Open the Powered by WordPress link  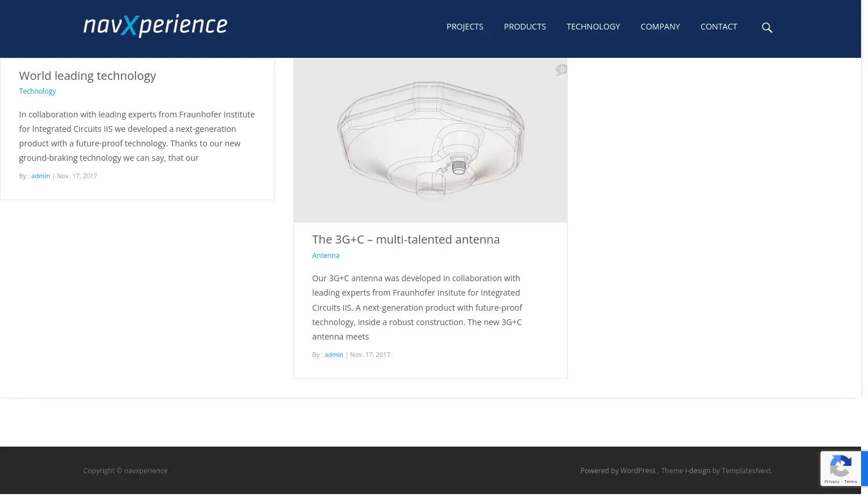(x=618, y=470)
